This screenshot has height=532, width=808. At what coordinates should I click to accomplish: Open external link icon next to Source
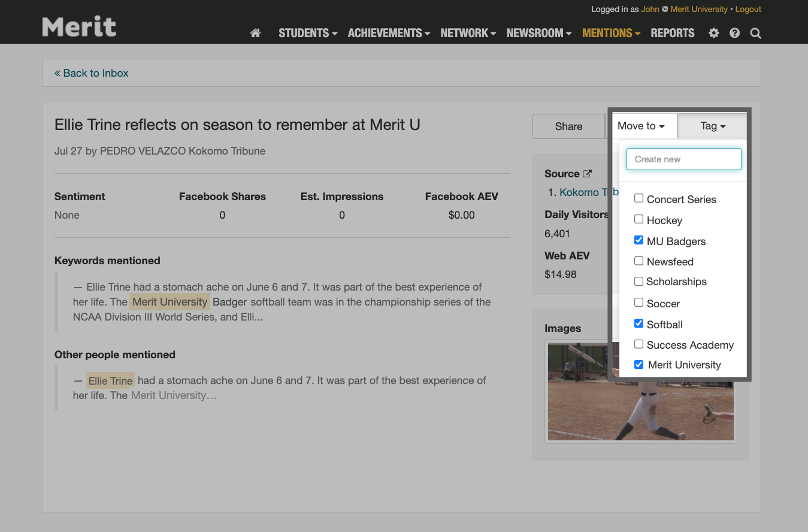click(x=587, y=174)
